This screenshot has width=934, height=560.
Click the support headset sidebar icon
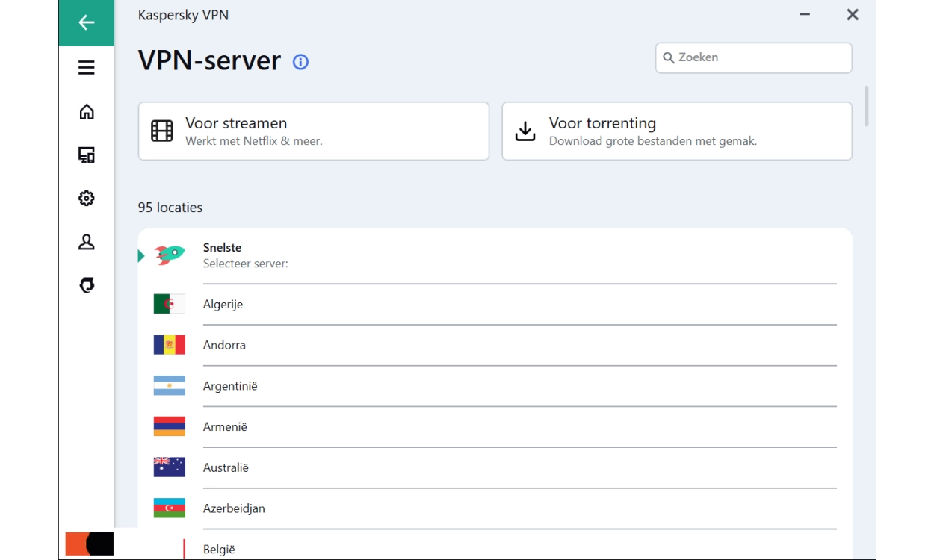[87, 285]
